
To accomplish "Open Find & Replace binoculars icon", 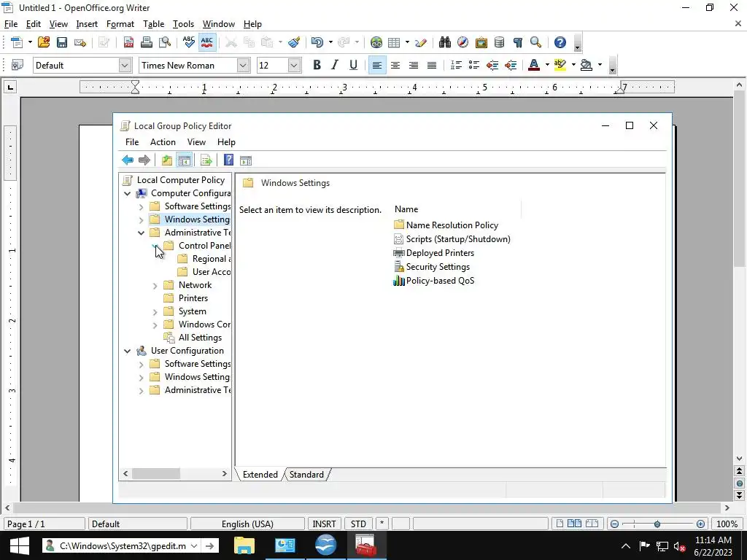I will coord(444,42).
